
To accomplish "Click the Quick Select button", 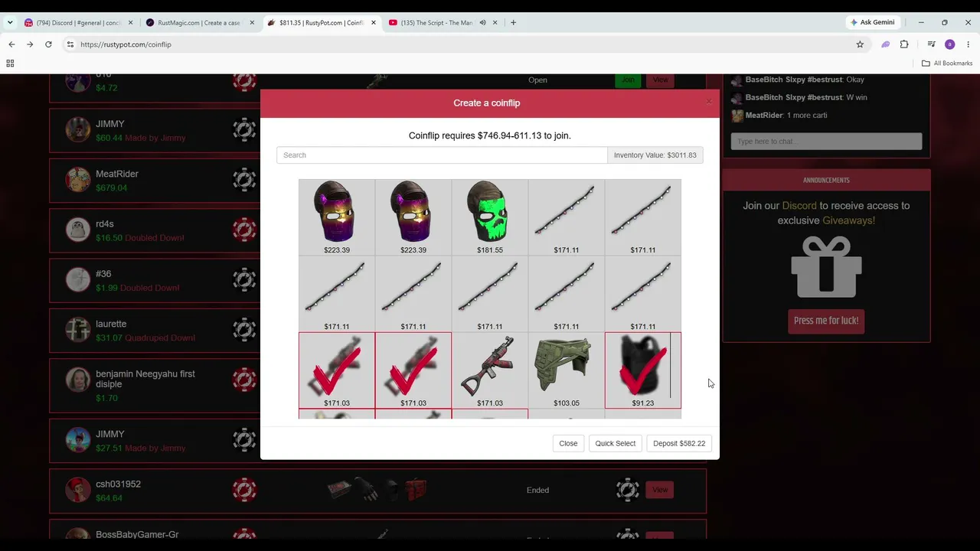I will pos(616,444).
